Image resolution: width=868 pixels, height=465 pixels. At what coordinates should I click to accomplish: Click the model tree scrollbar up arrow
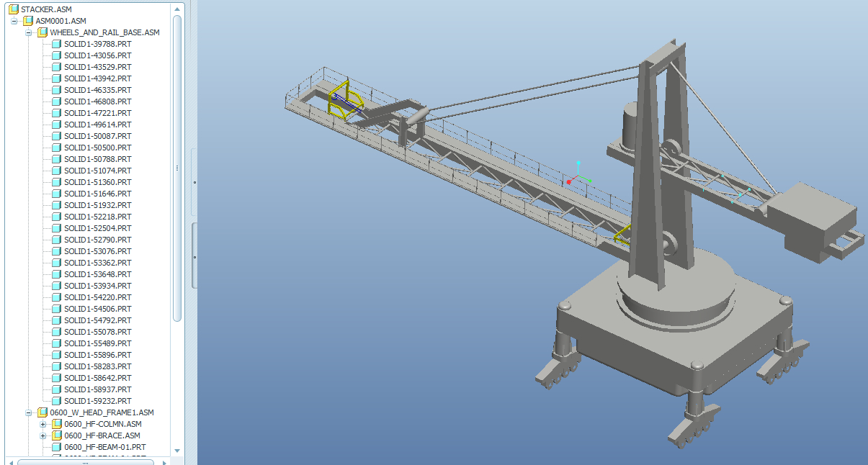[177, 9]
